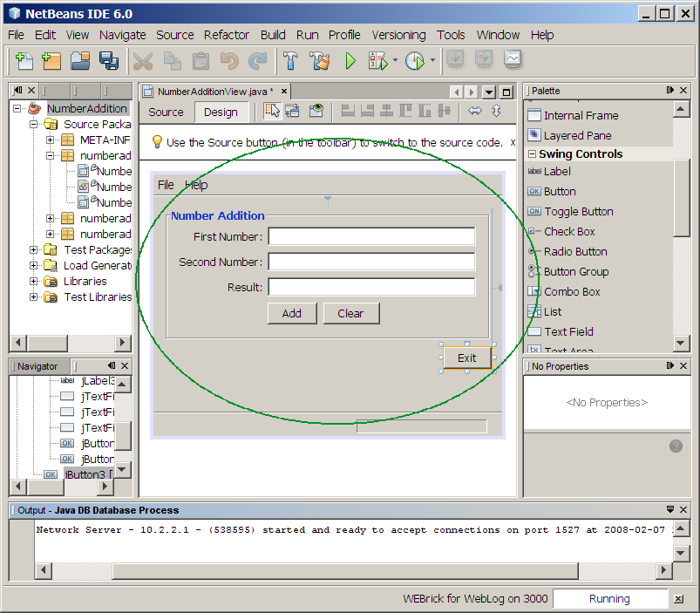Cancel the running WEBrick process in the status bar

(x=678, y=599)
